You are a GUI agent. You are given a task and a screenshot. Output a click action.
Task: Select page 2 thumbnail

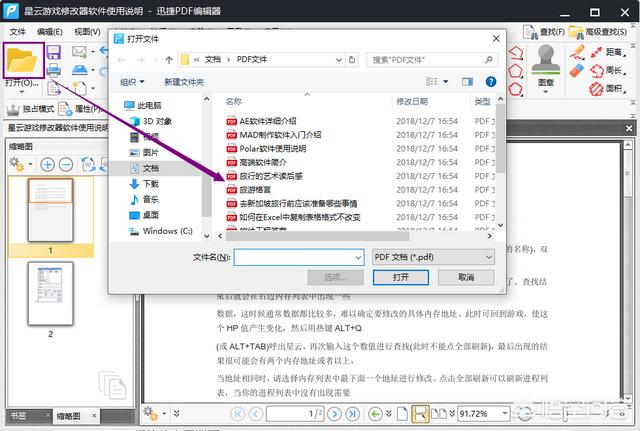51,293
